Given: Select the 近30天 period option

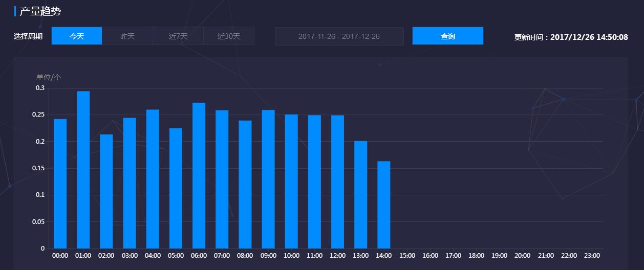Looking at the screenshot, I should point(229,36).
